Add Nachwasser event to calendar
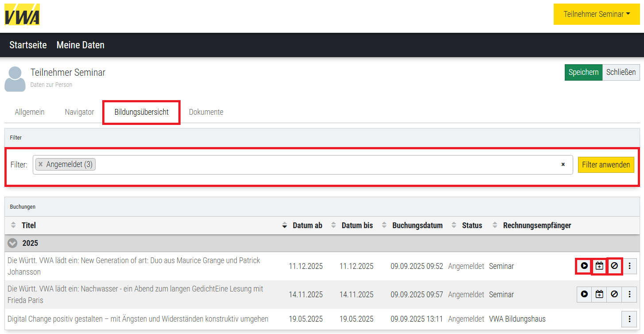 599,294
